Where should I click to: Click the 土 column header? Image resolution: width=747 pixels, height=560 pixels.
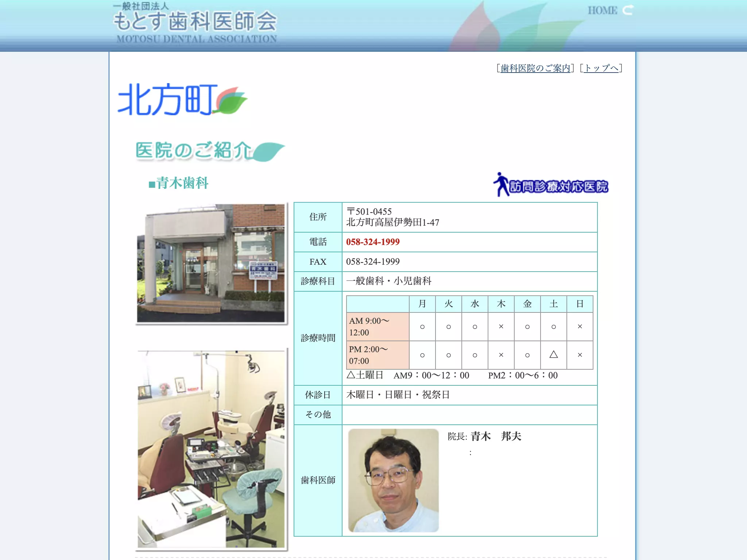point(554,304)
